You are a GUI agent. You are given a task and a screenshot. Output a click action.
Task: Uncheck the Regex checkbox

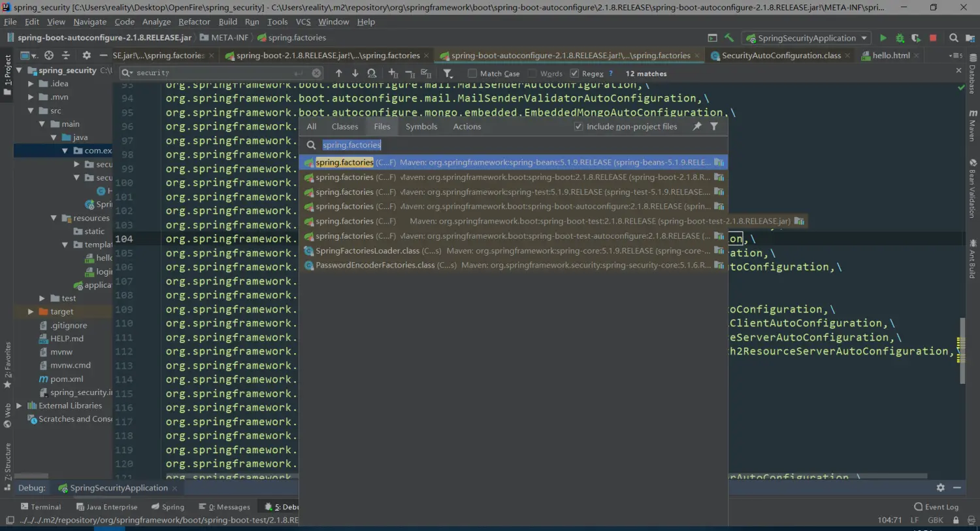click(x=574, y=73)
